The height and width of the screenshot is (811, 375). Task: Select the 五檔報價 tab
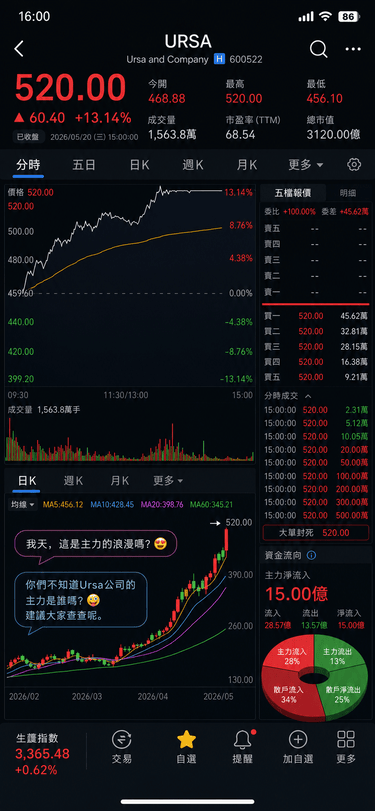tap(293, 193)
